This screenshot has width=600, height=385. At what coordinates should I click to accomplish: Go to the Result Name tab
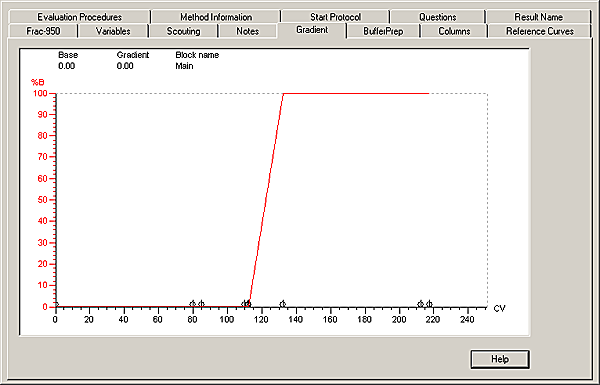[538, 17]
